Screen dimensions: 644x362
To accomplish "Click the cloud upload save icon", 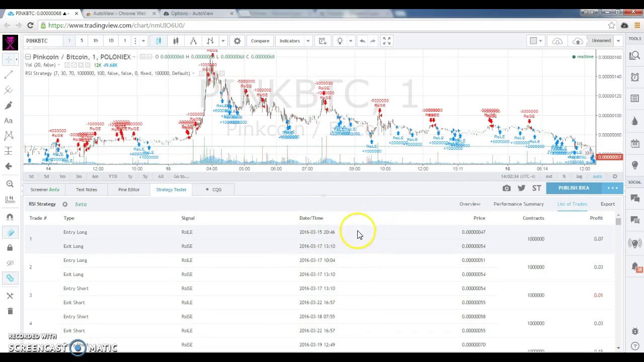I will pyautogui.click(x=578, y=41).
